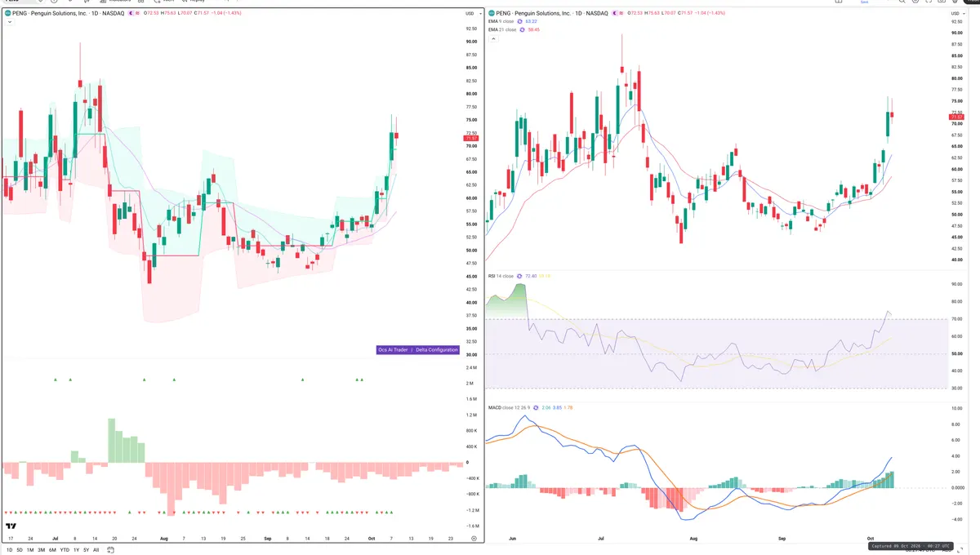Collapse the indicator legend chevron in right chart
Viewport: 980px width, 555px height.
[492, 38]
